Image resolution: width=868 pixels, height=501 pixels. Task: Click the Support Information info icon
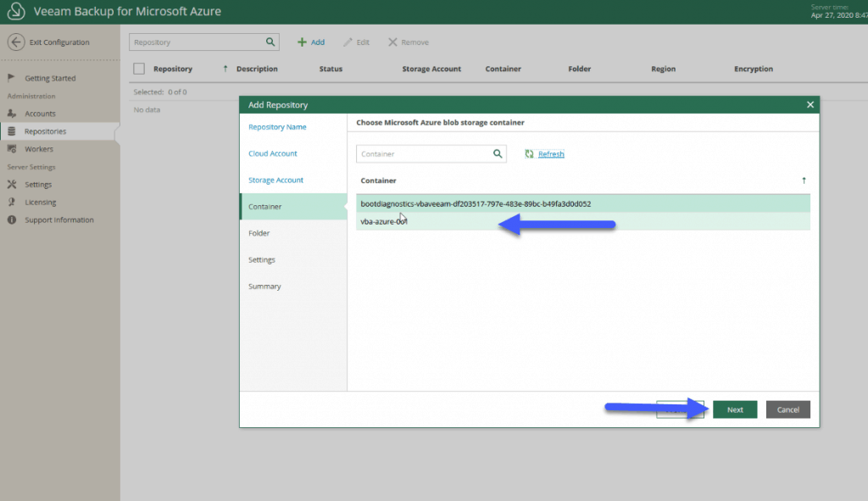pos(12,220)
